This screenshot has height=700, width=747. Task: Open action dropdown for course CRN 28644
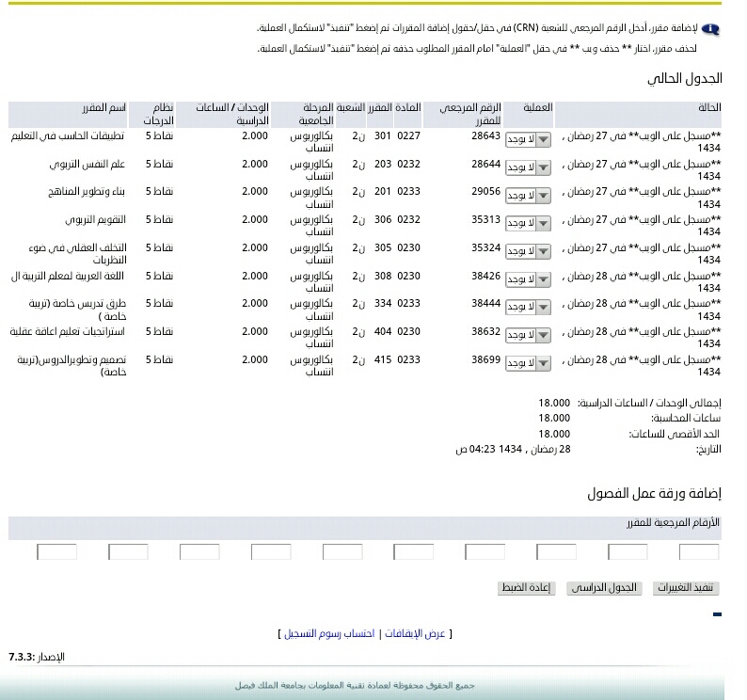(529, 167)
